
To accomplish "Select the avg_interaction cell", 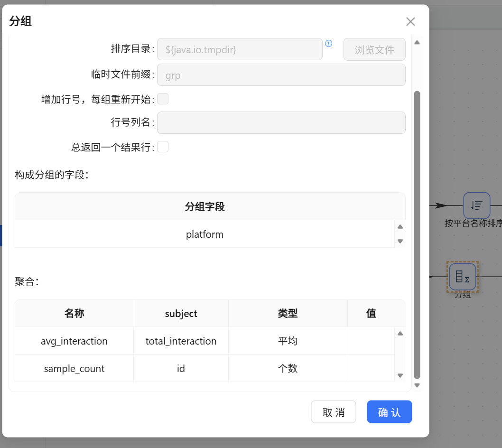I will [x=74, y=341].
